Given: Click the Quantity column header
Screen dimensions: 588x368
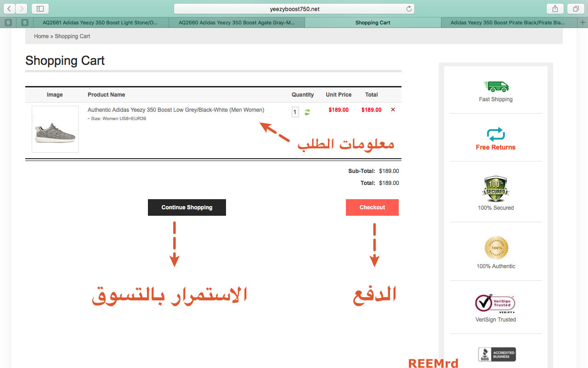Looking at the screenshot, I should pos(303,95).
